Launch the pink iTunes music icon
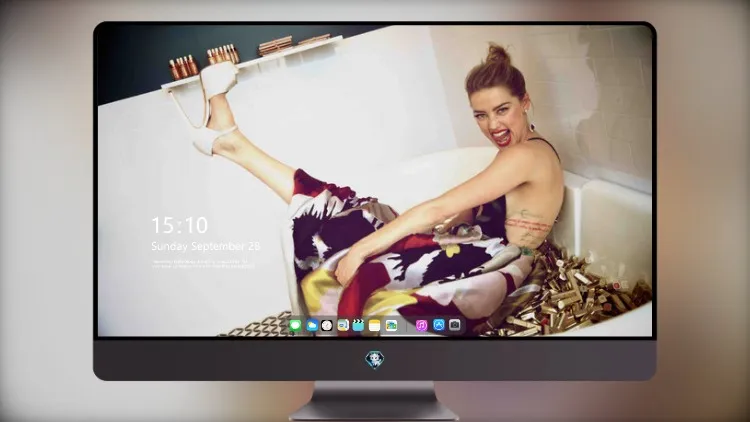This screenshot has width=750, height=422. point(421,325)
